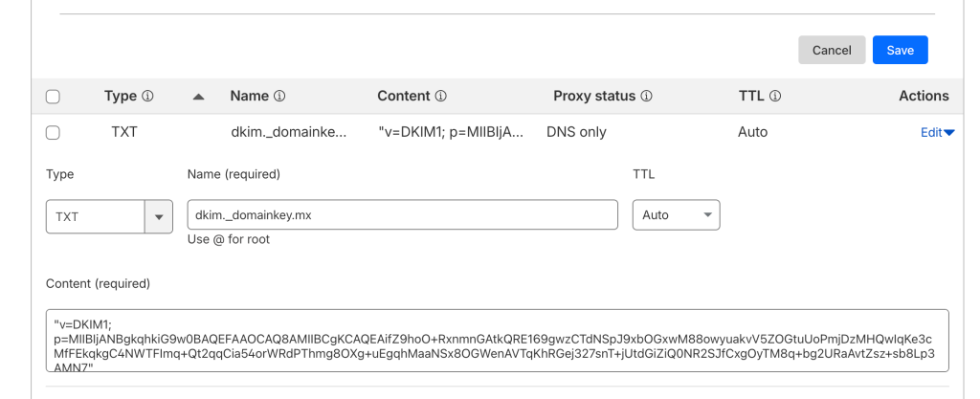This screenshot has width=980, height=399.
Task: Sort records by Type column header
Action: click(x=121, y=97)
